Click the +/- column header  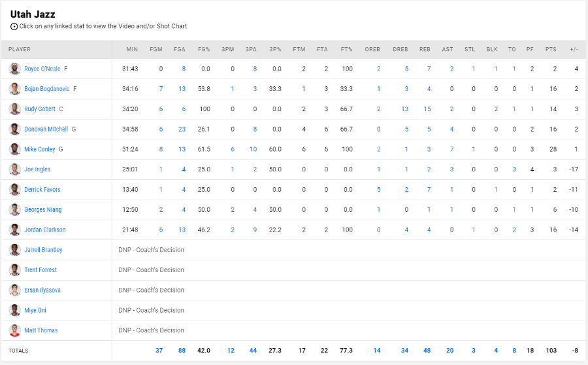(x=574, y=49)
